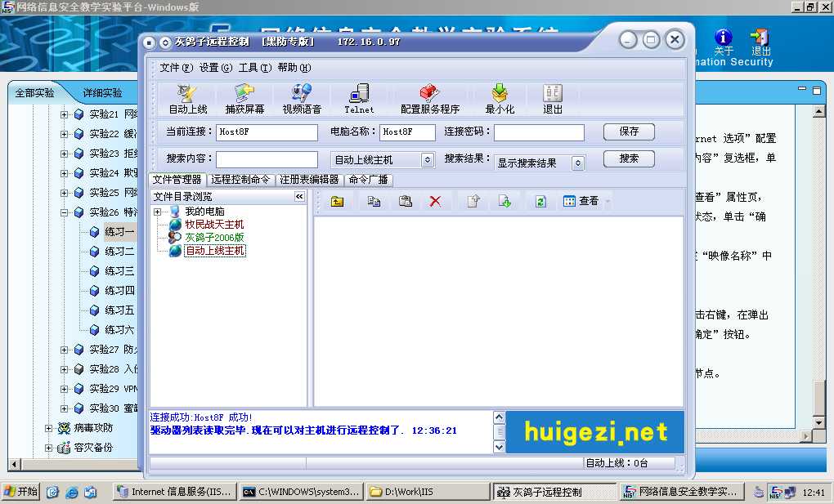Click the 退出 exit toolbar icon
Screen dimensions: 834x504
pyautogui.click(x=553, y=99)
